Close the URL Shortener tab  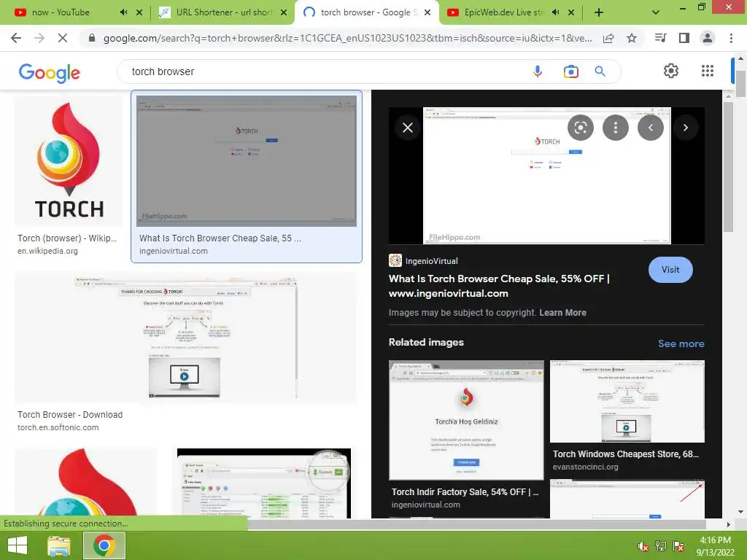point(284,12)
